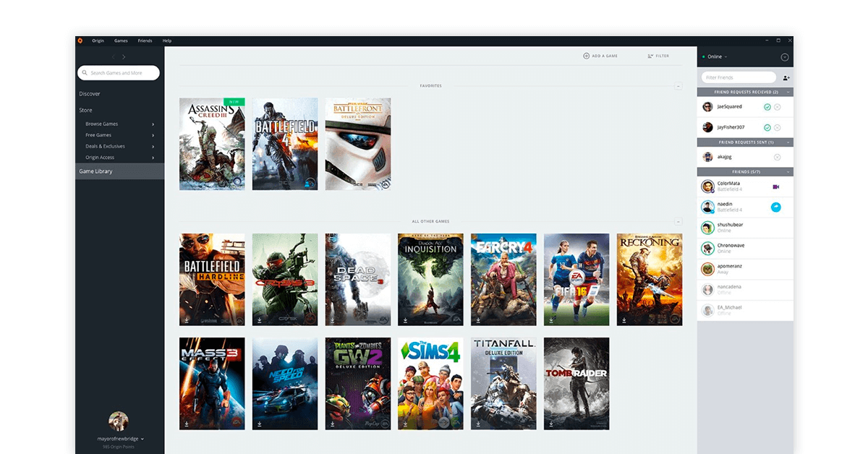Click the mayorofnewbridge profile avatar
Image resolution: width=868 pixels, height=454 pixels.
click(119, 421)
